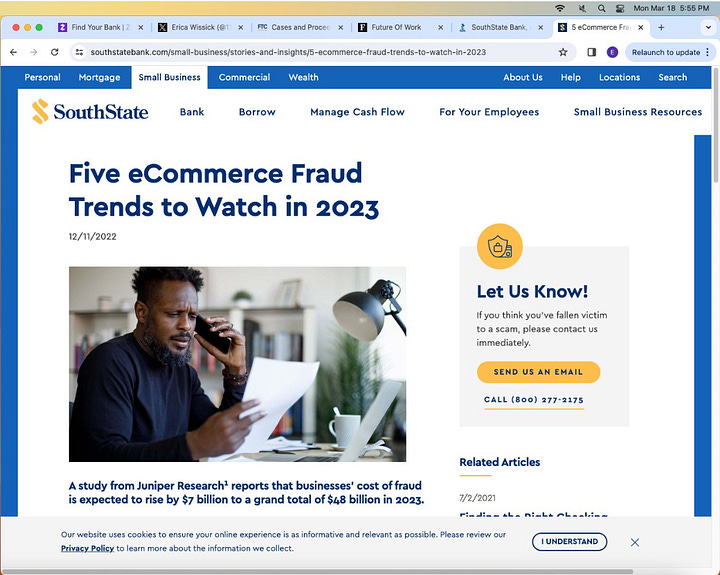720x575 pixels.
Task: Close the 5 eCommerce Fraud tab
Action: click(x=641, y=28)
